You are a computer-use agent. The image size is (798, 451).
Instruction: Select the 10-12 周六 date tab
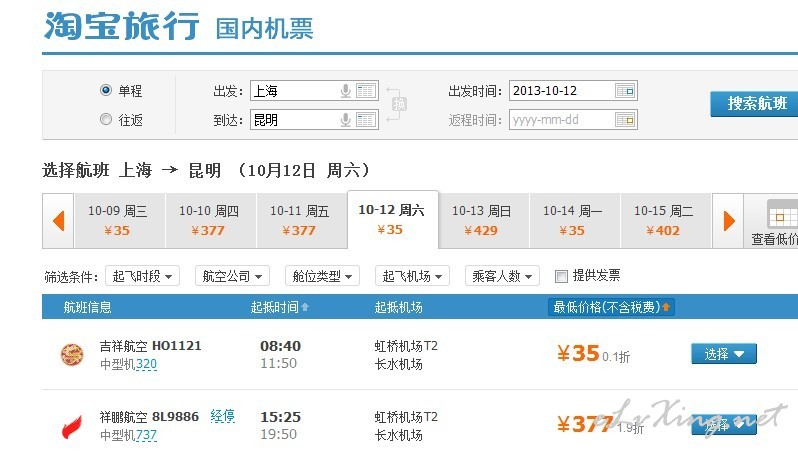coord(393,220)
